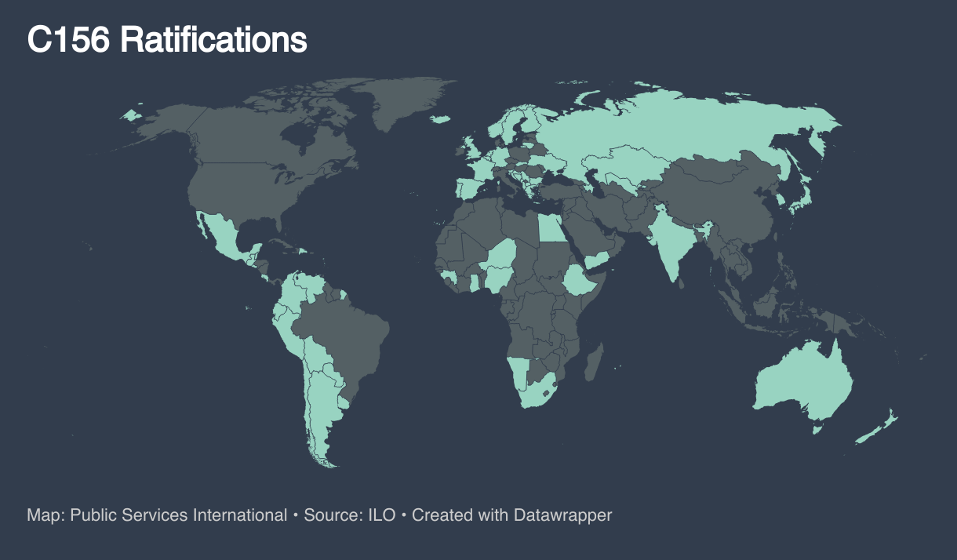The width and height of the screenshot is (957, 560).
Task: Click the "C156 Ratifications" title
Action: pyautogui.click(x=167, y=40)
